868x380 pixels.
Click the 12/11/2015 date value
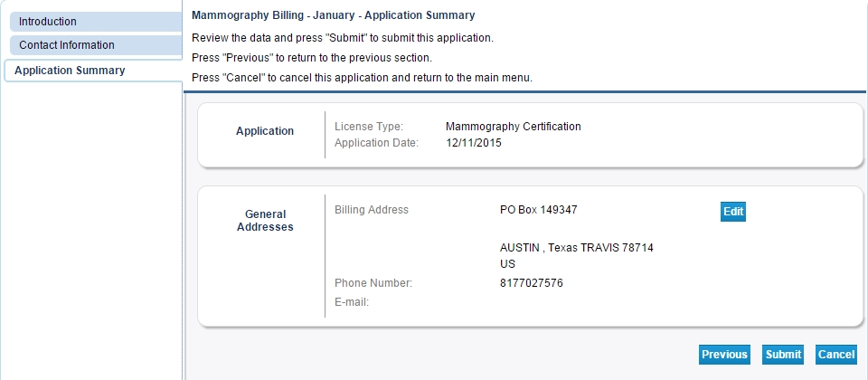point(473,143)
